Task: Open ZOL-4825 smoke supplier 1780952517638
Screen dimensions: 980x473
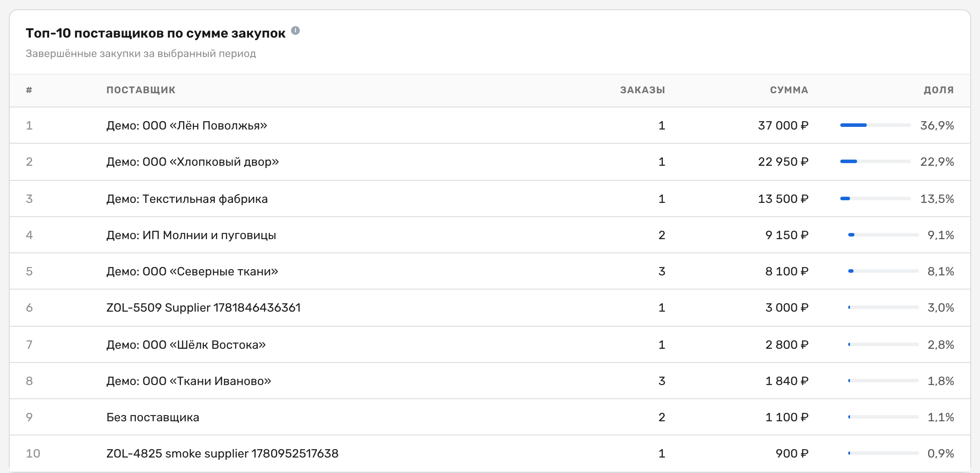Action: 222,454
